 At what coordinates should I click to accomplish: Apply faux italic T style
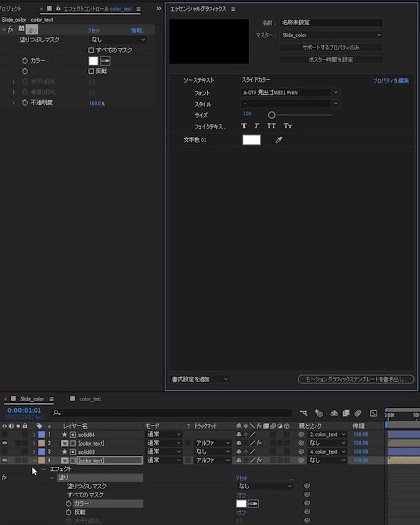click(x=256, y=126)
